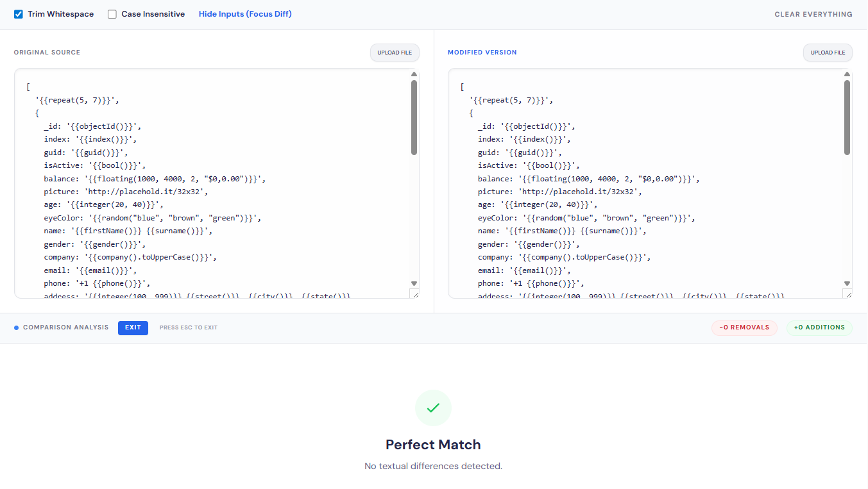Click the down scroll arrow in Original Source pane

414,283
